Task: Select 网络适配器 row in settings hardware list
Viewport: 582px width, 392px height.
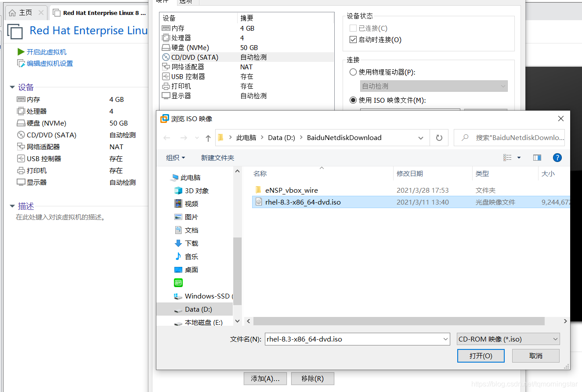Action: (x=247, y=67)
